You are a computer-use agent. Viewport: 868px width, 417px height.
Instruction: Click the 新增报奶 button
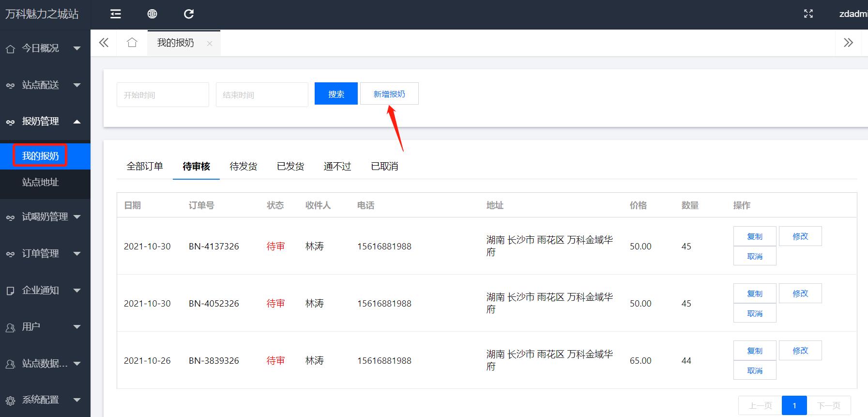coord(389,94)
